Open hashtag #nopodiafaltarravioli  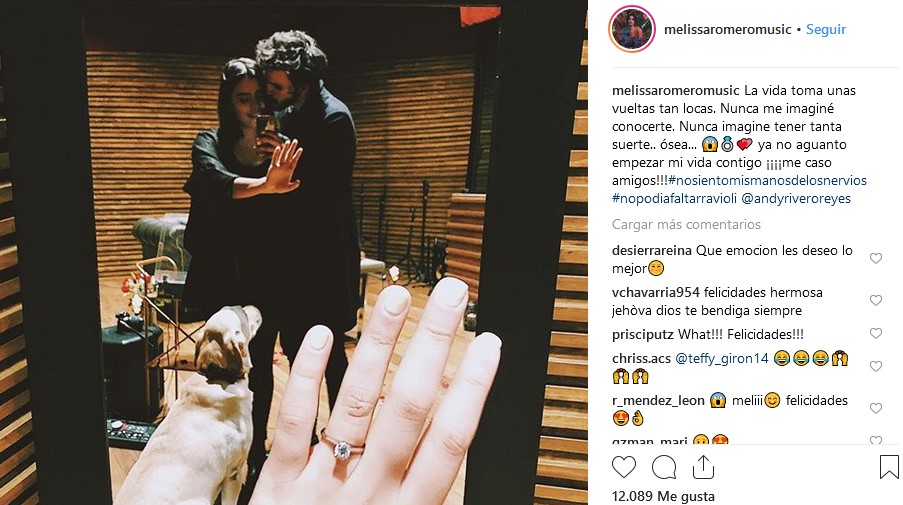tap(674, 199)
